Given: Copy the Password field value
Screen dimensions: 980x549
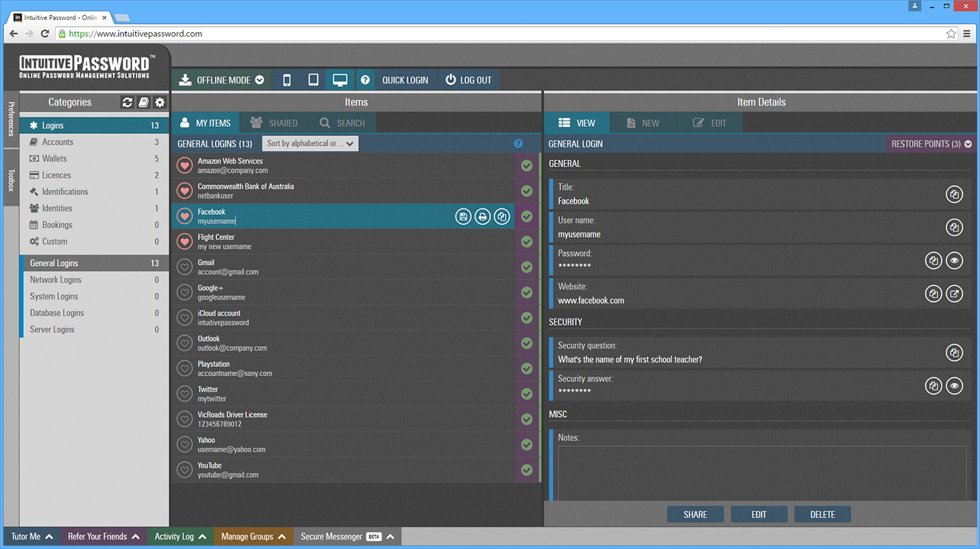Looking at the screenshot, I should click(933, 261).
